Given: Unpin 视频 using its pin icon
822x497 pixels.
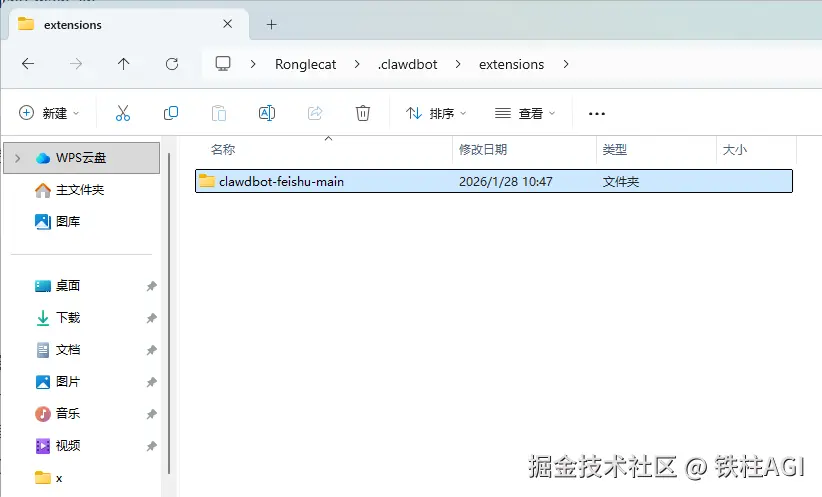Looking at the screenshot, I should (x=152, y=446).
